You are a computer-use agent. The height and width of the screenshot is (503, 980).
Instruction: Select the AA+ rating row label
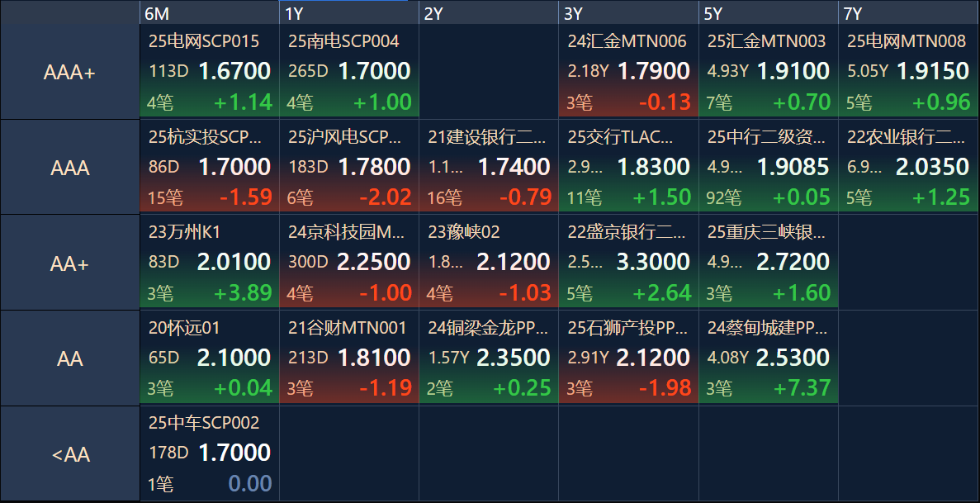69,263
